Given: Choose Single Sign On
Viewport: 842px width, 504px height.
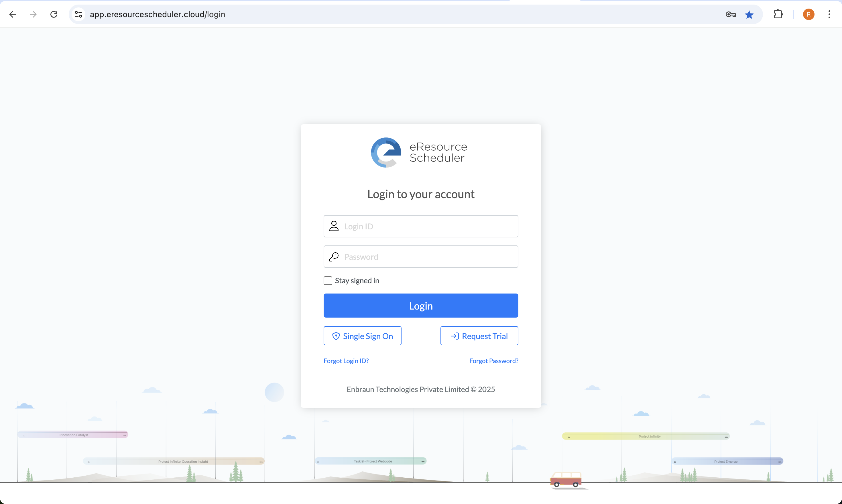Looking at the screenshot, I should [362, 336].
